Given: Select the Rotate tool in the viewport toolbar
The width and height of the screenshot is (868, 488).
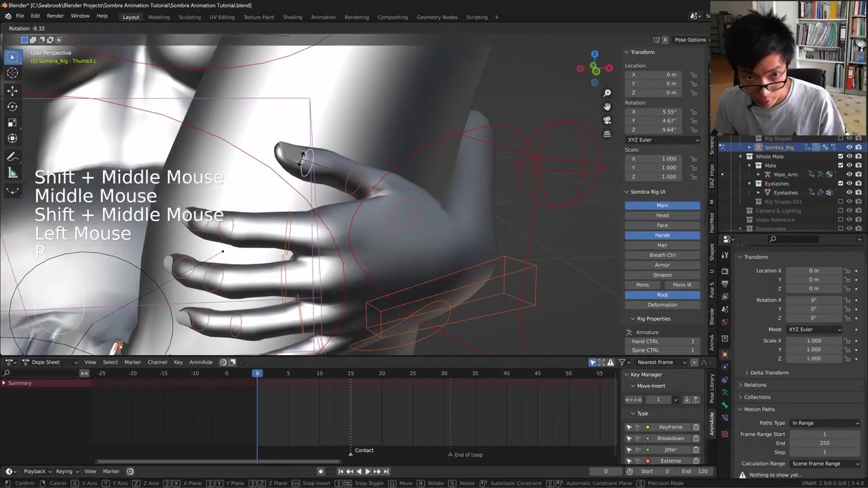Looking at the screenshot, I should [12, 106].
